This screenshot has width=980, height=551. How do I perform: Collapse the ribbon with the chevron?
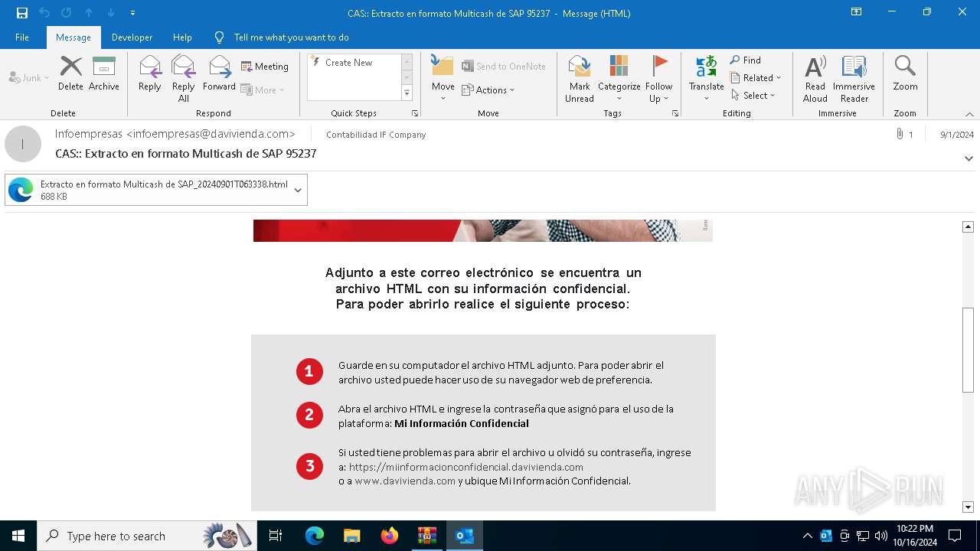(x=969, y=114)
